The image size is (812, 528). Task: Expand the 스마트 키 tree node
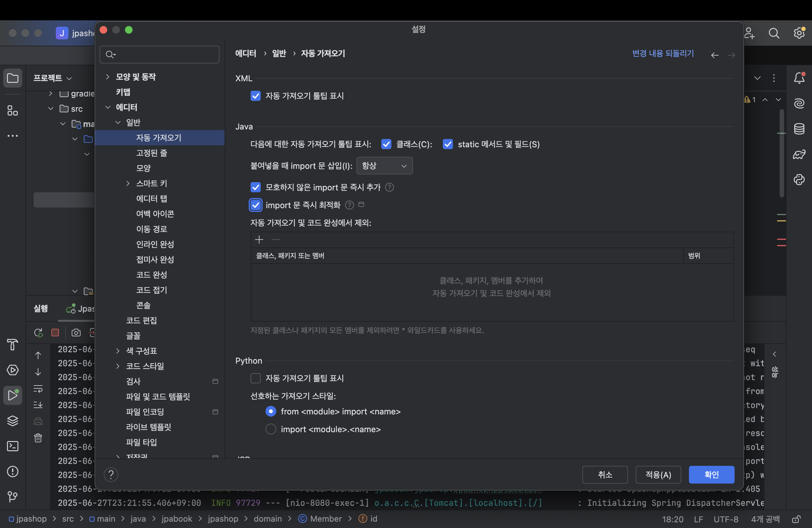(128, 183)
